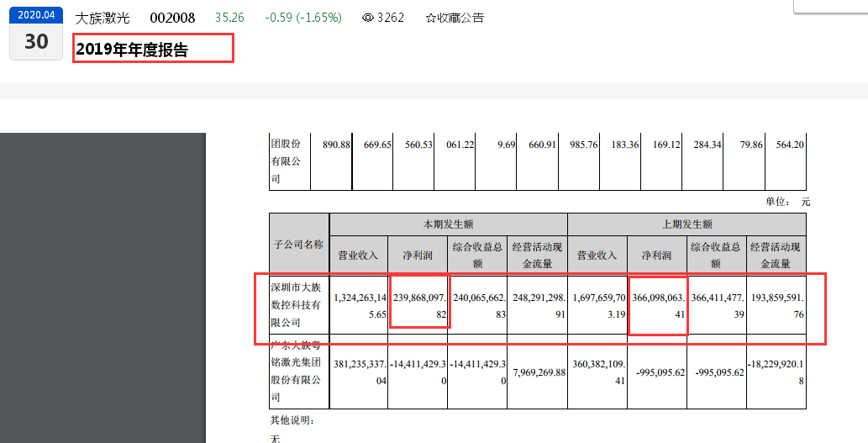Click prior-period net profit 366,098,063.41

pos(658,304)
